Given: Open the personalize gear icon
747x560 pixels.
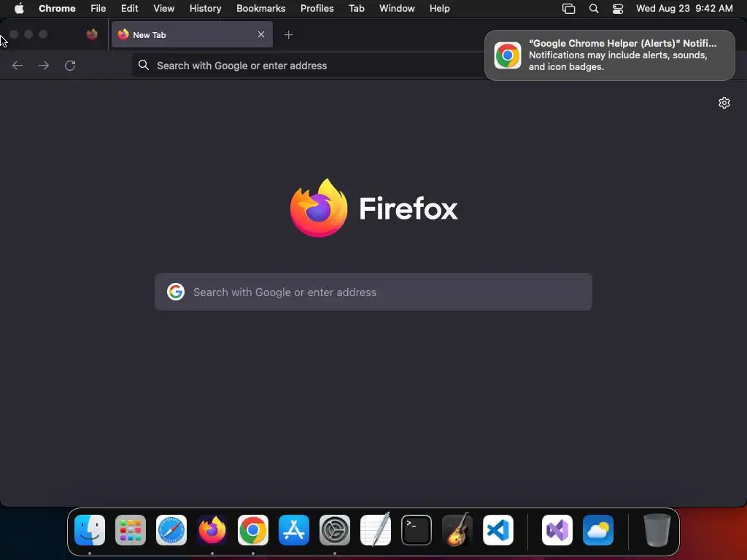Looking at the screenshot, I should [x=724, y=103].
